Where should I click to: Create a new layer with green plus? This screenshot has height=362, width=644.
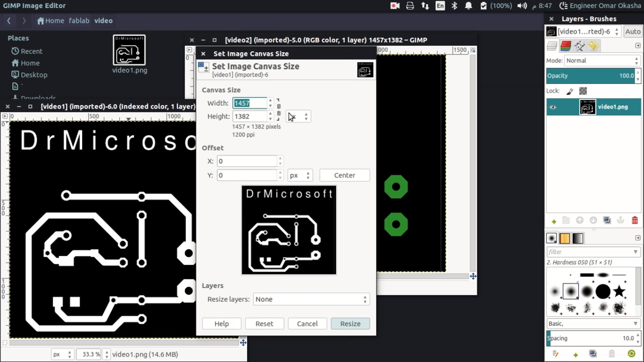point(554,221)
